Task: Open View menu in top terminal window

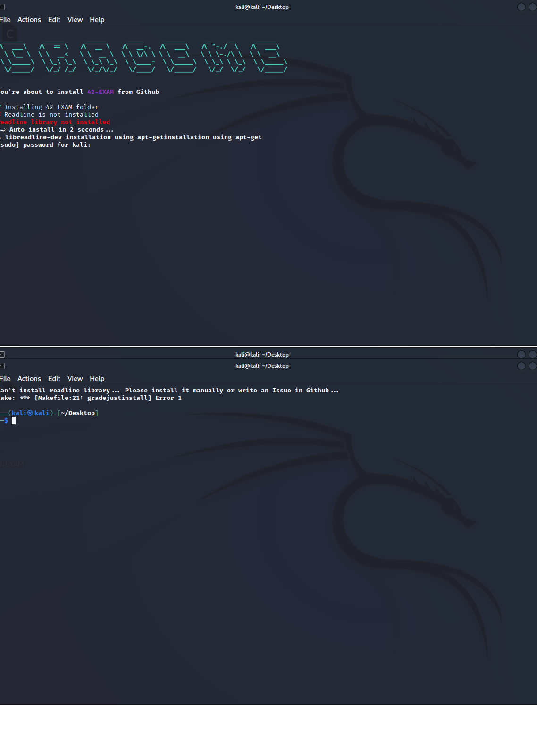Action: [75, 20]
